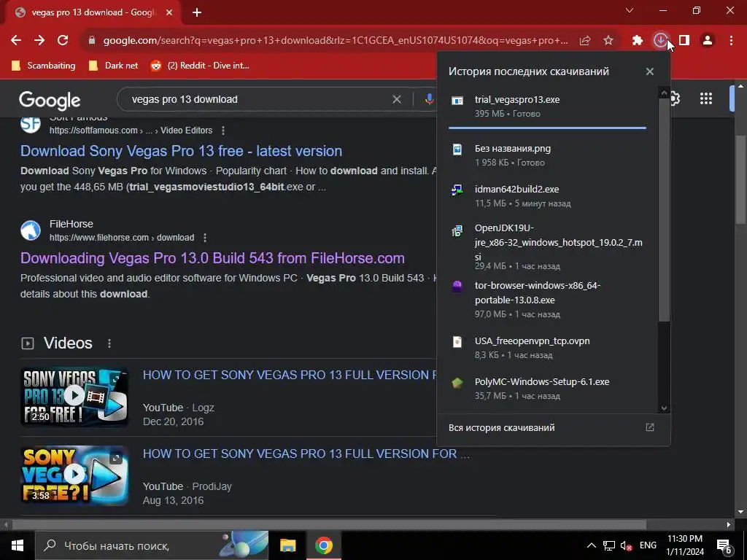Open Videos section options menu
This screenshot has height=560, width=747.
109,343
